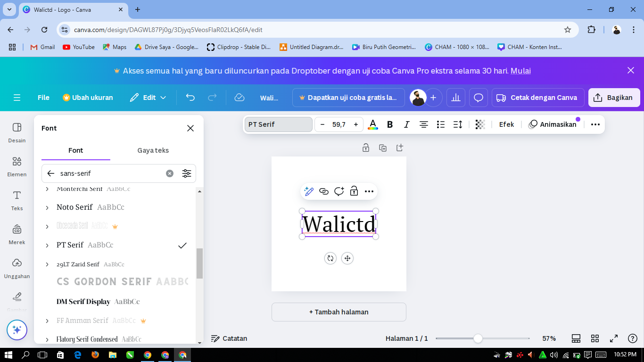Viewport: 644px width, 362px height.
Task: Toggle bullet list formatting
Action: pyautogui.click(x=441, y=124)
